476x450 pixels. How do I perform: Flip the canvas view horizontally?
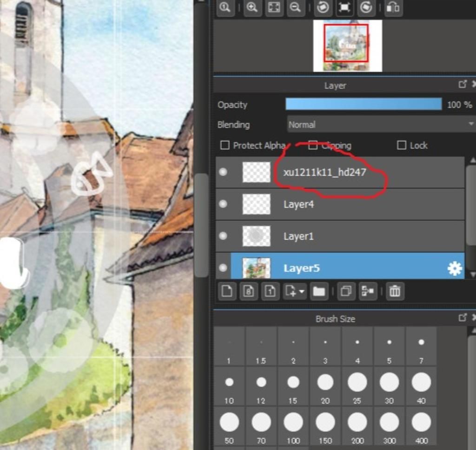point(393,7)
